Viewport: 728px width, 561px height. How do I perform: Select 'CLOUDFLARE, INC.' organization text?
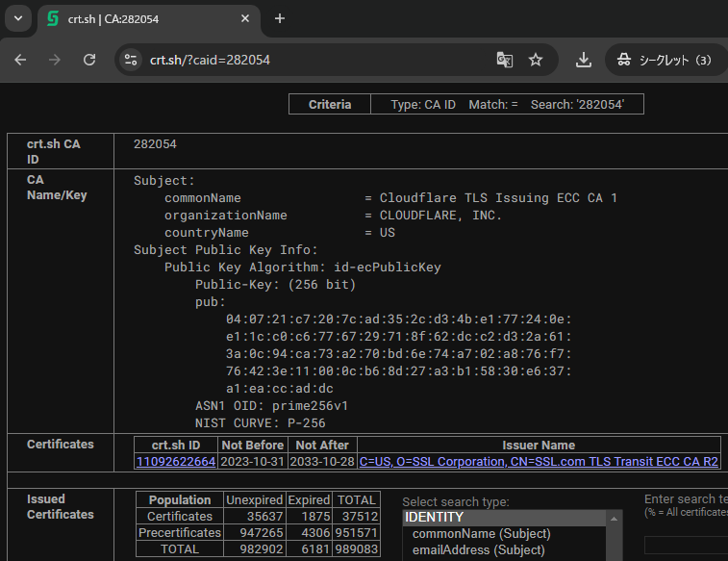tap(440, 216)
